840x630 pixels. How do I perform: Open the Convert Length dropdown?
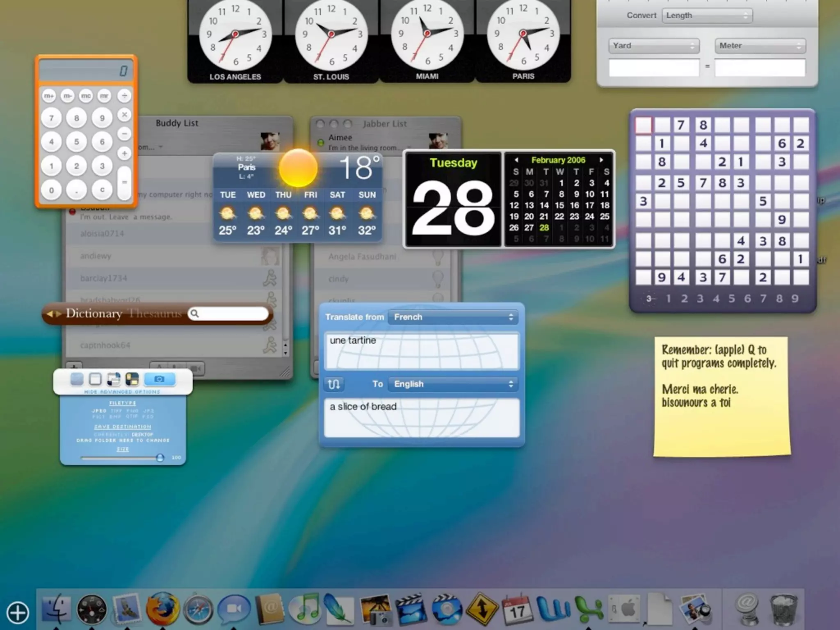[x=707, y=16]
